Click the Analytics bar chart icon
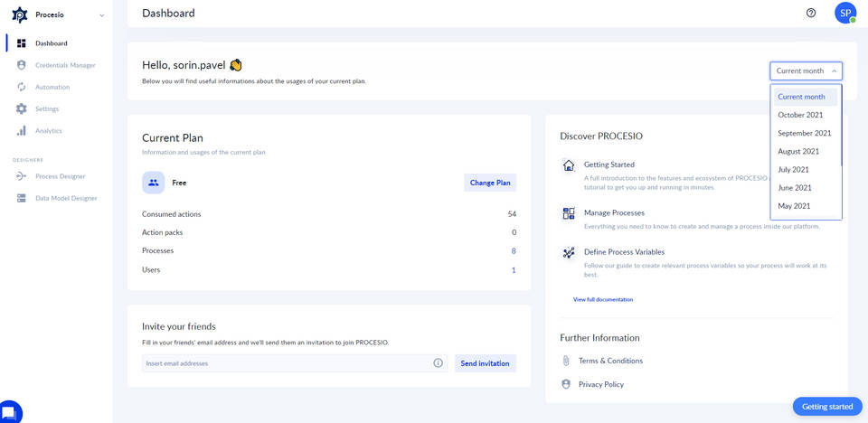868x423 pixels. [x=22, y=131]
